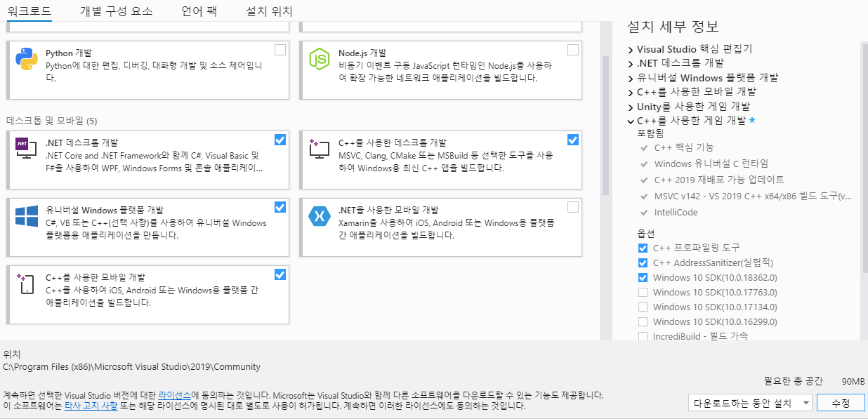Viewport: 868px width, 419px height.
Task: Expand C++를 사용한 모바일 개발 details
Action: click(x=631, y=92)
